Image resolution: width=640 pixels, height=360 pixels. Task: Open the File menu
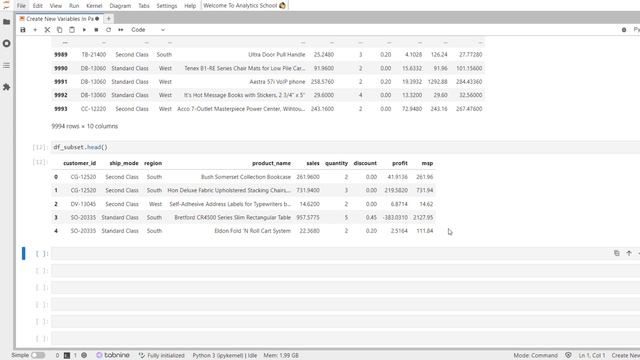click(21, 6)
